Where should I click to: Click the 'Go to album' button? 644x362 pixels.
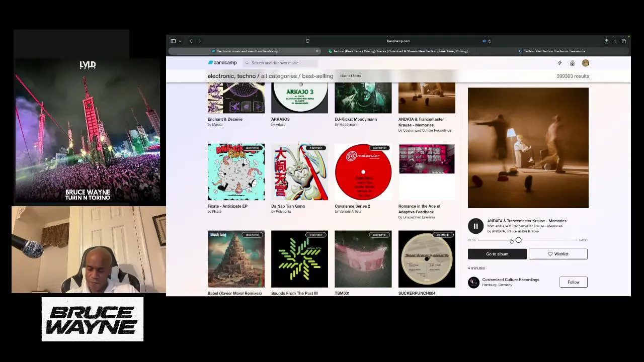point(497,254)
